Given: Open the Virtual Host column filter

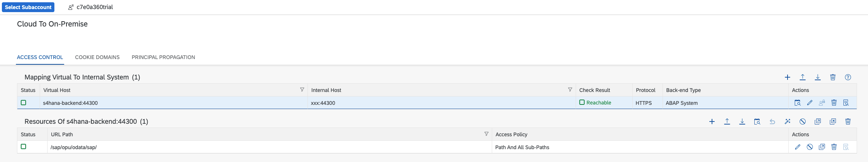Looking at the screenshot, I should point(302,90).
